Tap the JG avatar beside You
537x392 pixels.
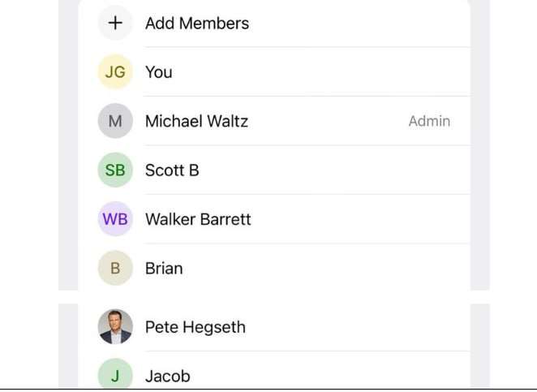point(115,72)
